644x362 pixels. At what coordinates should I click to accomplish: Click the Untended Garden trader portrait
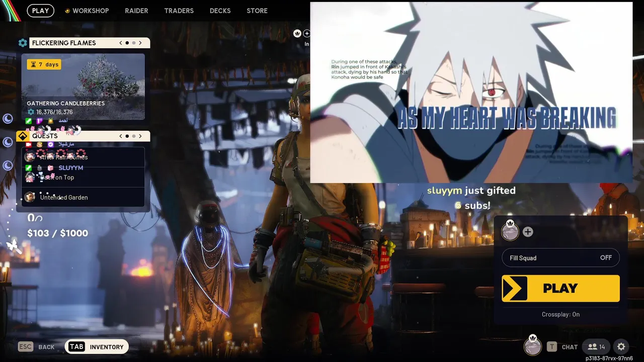(30, 197)
